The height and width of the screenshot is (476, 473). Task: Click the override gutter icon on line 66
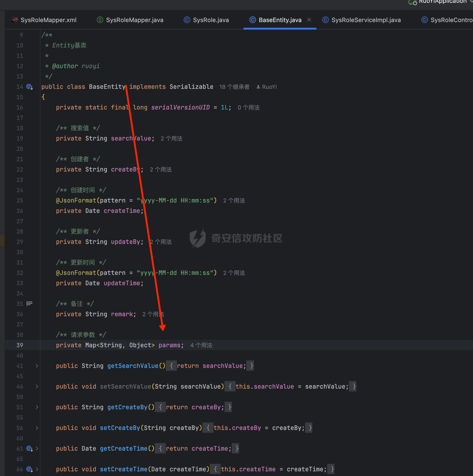tap(30, 469)
